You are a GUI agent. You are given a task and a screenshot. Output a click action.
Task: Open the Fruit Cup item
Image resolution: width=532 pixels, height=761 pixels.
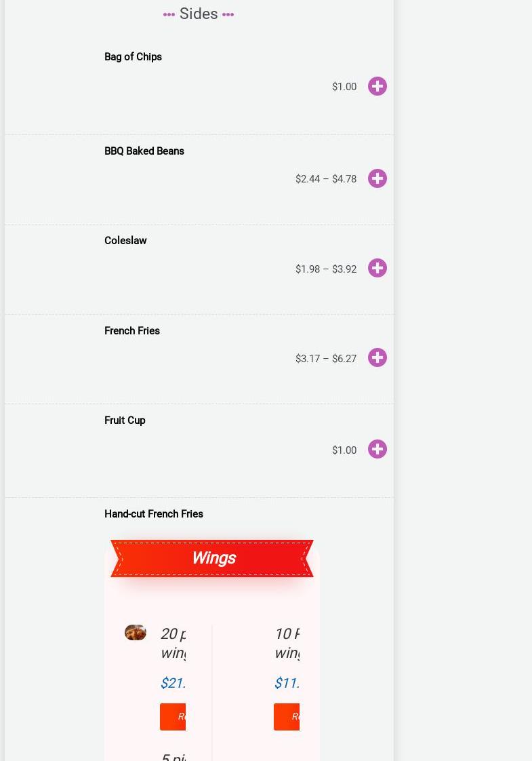125,421
